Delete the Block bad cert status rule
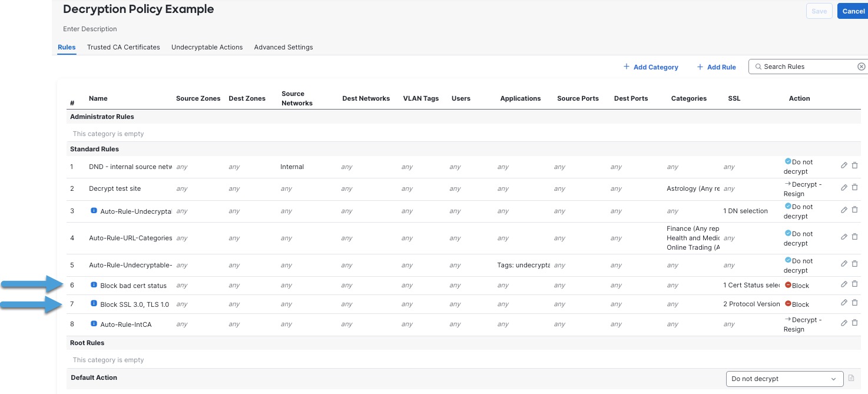This screenshot has height=394, width=868. tap(855, 284)
